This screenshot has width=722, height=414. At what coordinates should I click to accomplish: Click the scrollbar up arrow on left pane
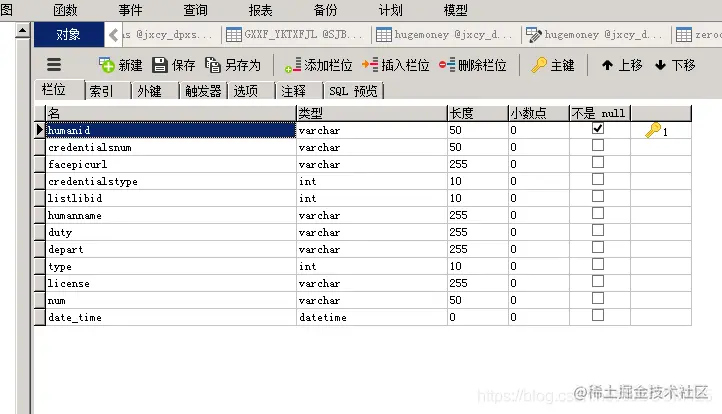point(22,31)
